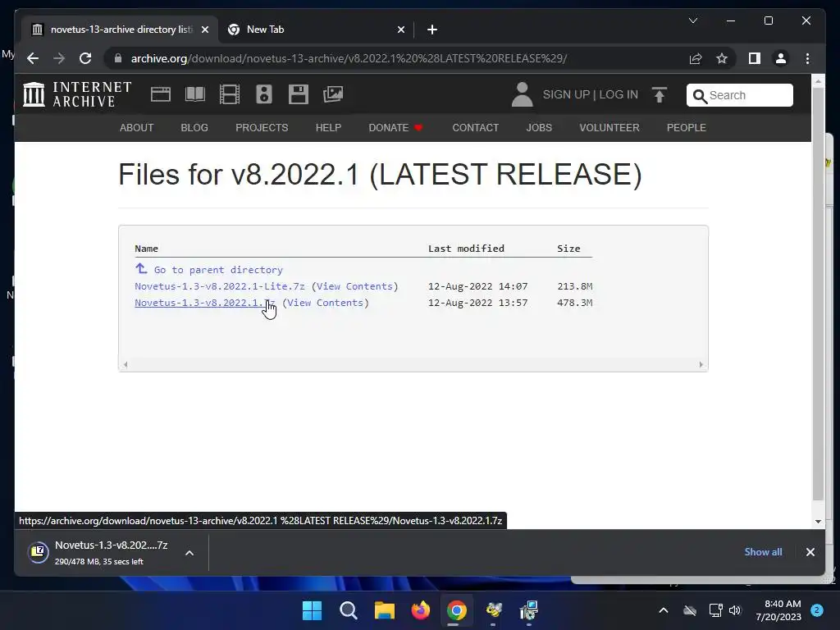This screenshot has width=840, height=630.
Task: Open Chrome profile button
Action: click(x=781, y=58)
